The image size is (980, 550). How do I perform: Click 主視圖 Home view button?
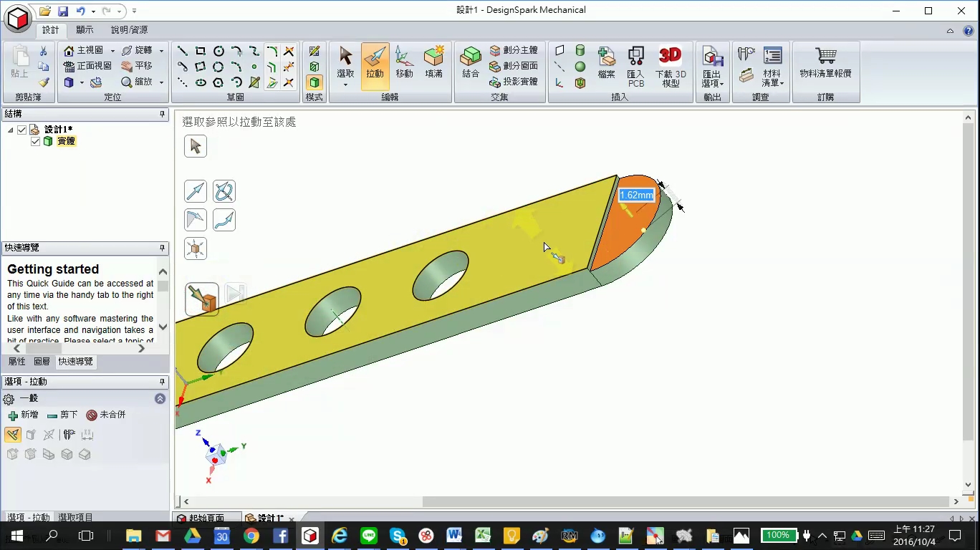tap(85, 51)
